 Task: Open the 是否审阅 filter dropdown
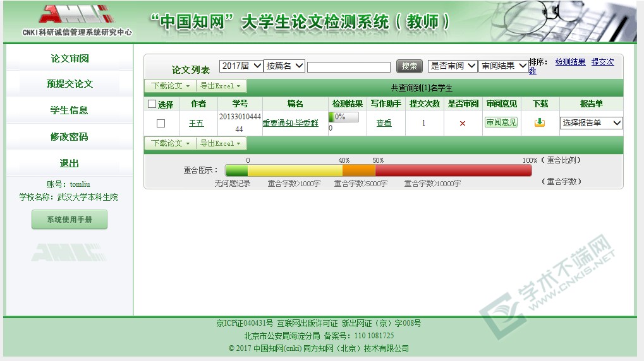click(x=453, y=66)
